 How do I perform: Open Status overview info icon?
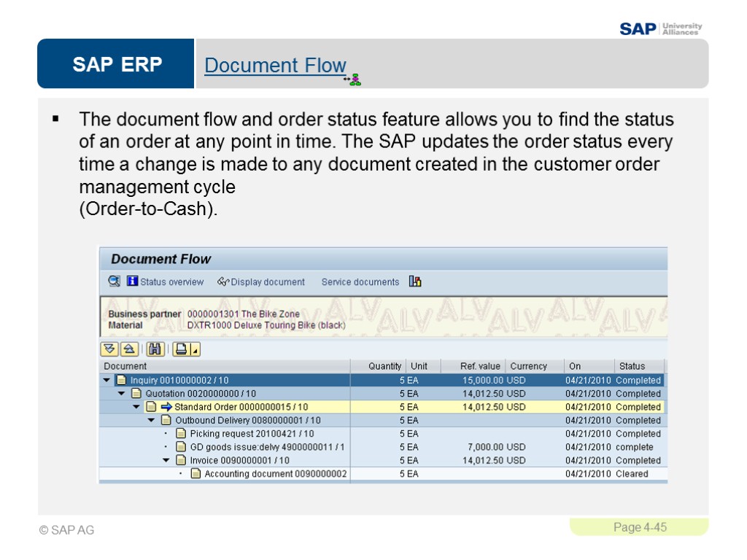click(x=132, y=281)
